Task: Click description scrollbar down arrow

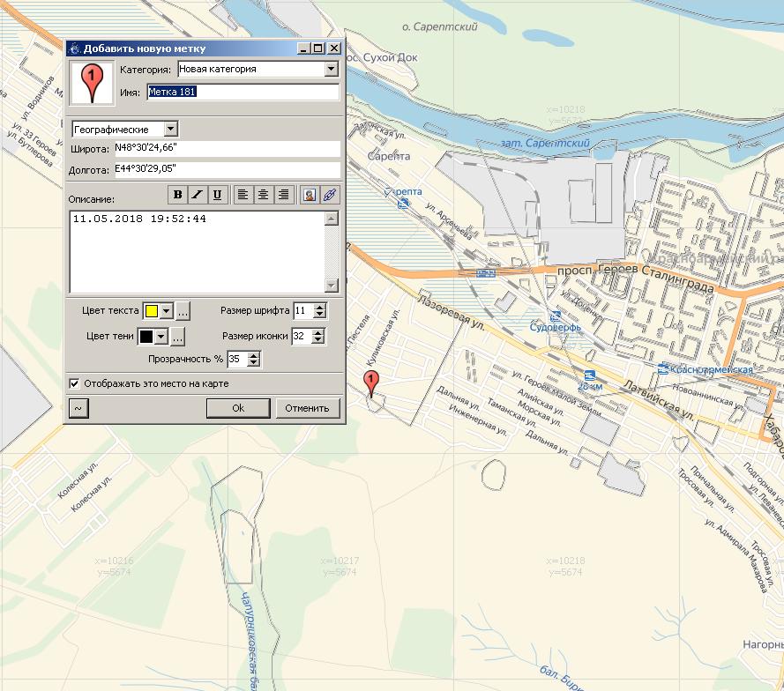Action: pos(332,286)
